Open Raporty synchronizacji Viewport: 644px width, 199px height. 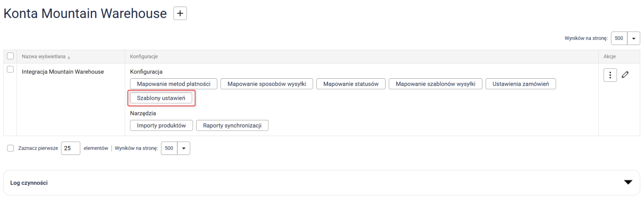pyautogui.click(x=232, y=125)
